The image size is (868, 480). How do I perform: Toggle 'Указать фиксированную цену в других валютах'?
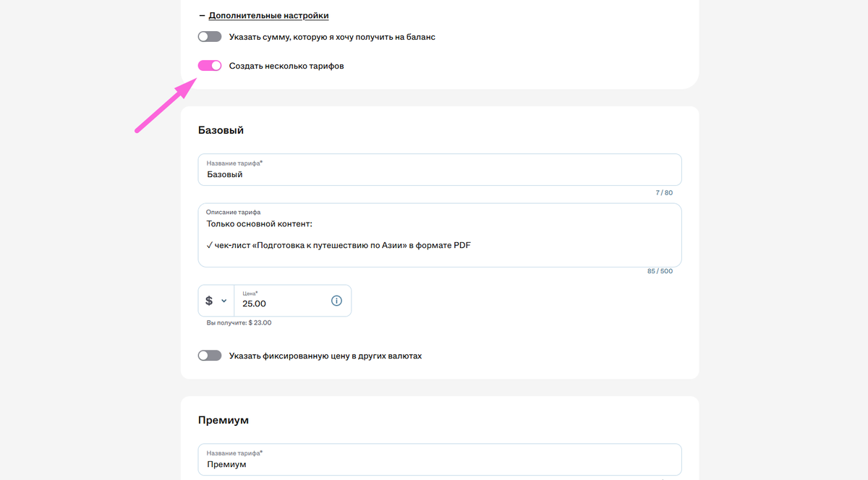coord(210,356)
